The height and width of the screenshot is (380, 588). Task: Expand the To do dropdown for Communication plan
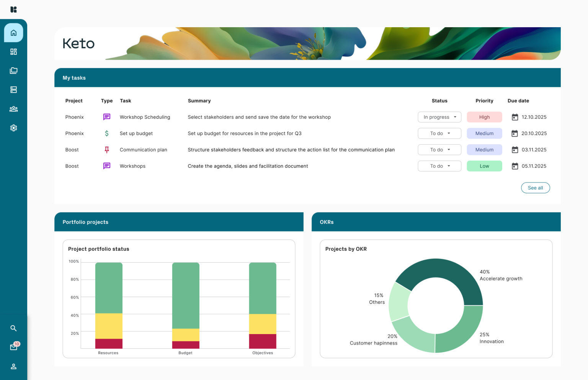439,150
